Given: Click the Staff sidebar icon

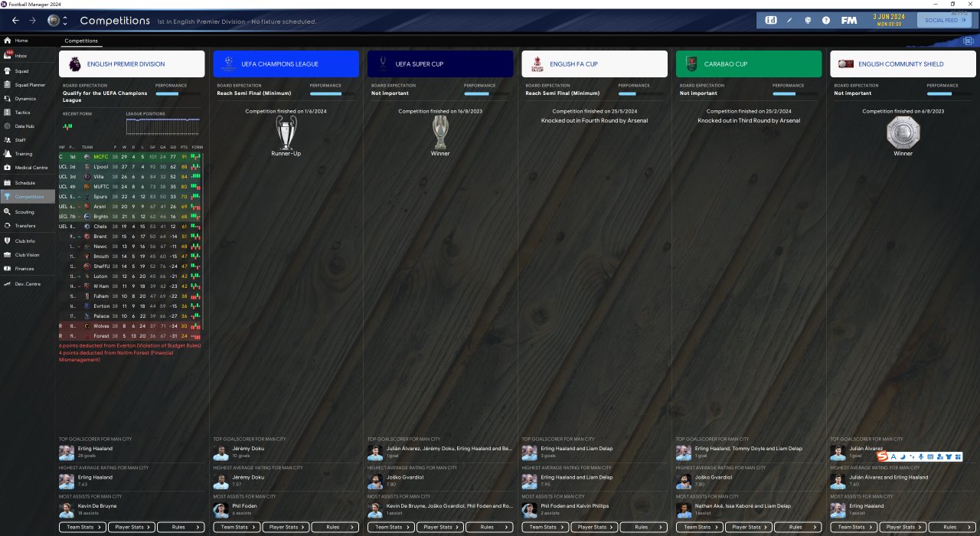Looking at the screenshot, I should click(8, 140).
